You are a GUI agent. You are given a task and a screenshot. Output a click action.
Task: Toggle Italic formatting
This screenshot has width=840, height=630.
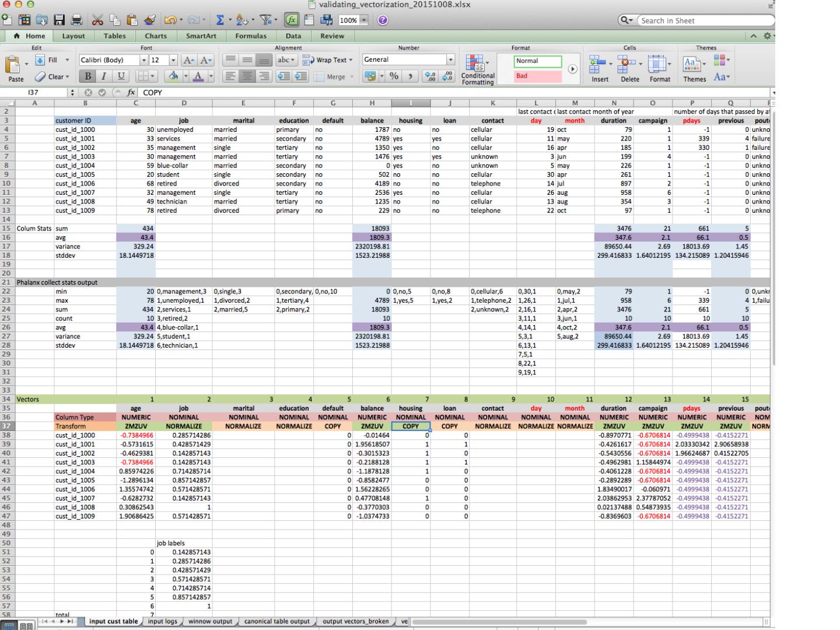pos(104,76)
